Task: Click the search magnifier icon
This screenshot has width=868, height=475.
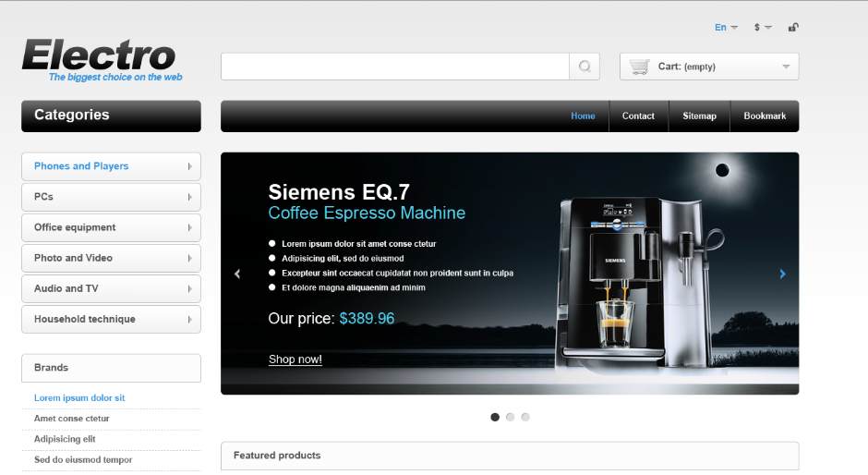Action: pyautogui.click(x=584, y=67)
